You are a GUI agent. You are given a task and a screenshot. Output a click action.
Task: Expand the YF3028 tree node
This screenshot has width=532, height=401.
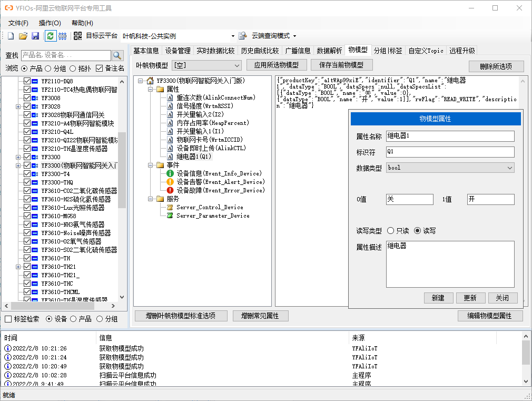point(18,106)
